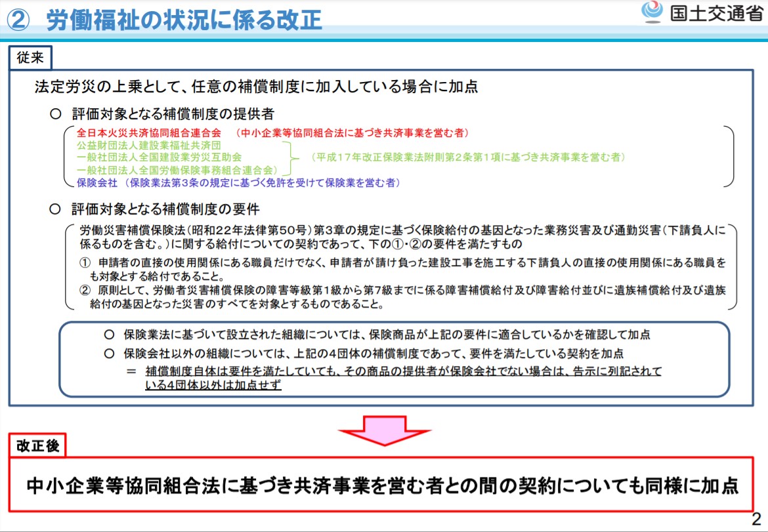Click green text 公益財団法人建設業福祉共済団
This screenshot has height=532, width=768.
149,146
